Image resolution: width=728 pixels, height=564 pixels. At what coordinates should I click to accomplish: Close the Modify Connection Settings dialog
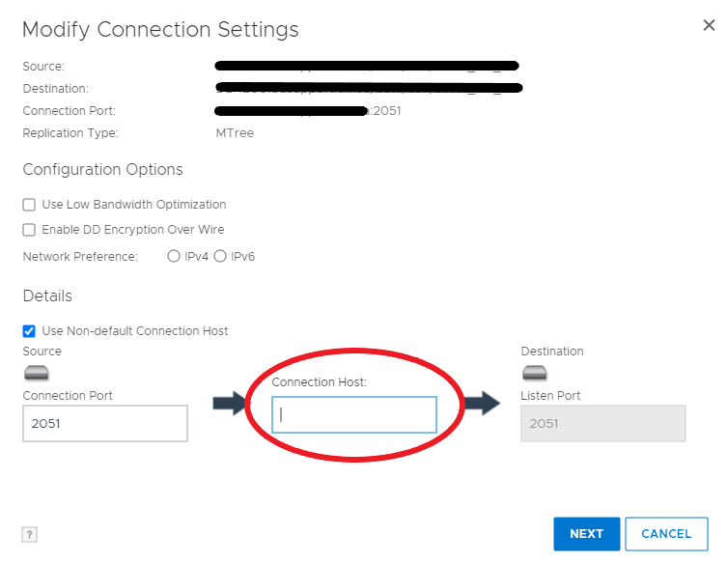click(x=709, y=25)
